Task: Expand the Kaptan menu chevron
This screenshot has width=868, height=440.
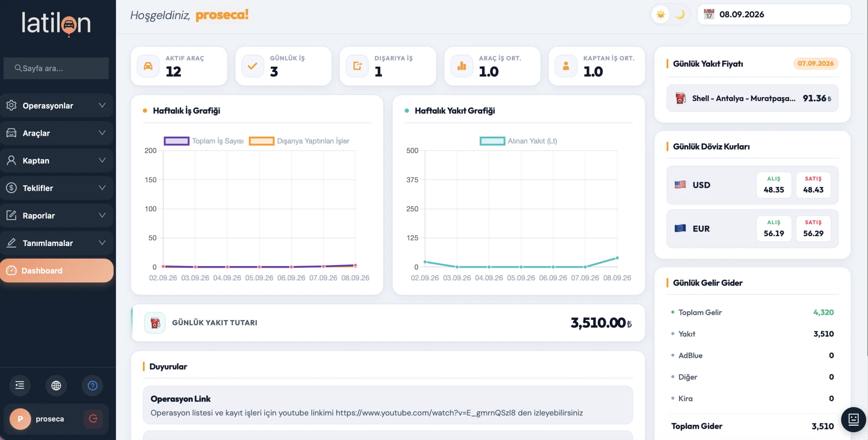Action: (102, 161)
